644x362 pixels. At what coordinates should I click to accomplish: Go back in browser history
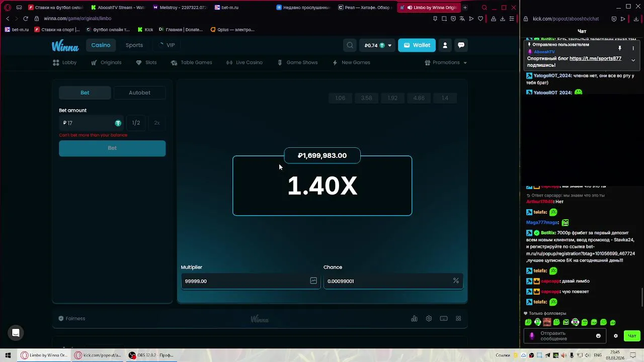[x=7, y=19]
